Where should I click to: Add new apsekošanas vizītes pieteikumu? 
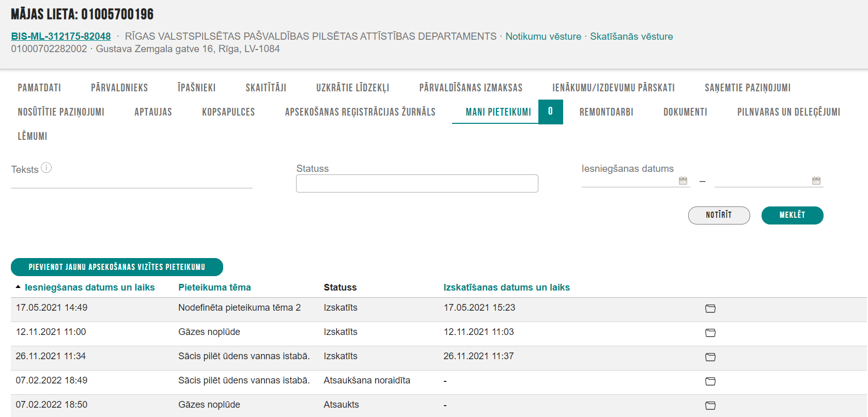[x=117, y=267]
